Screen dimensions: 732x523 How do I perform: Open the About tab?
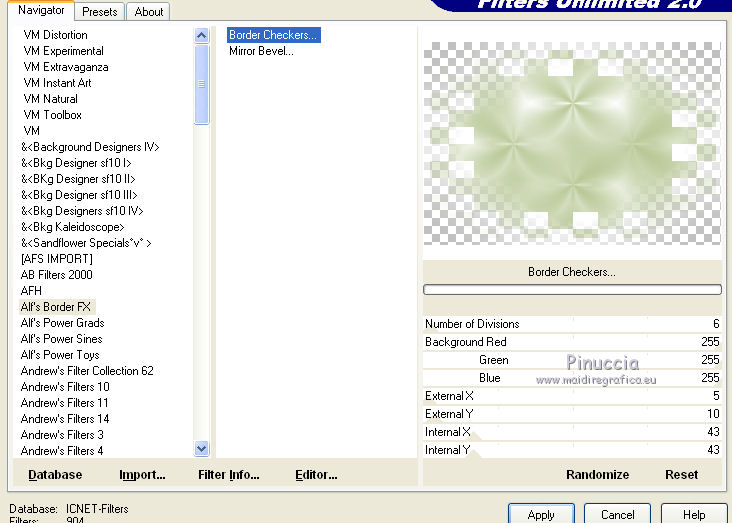pos(148,12)
